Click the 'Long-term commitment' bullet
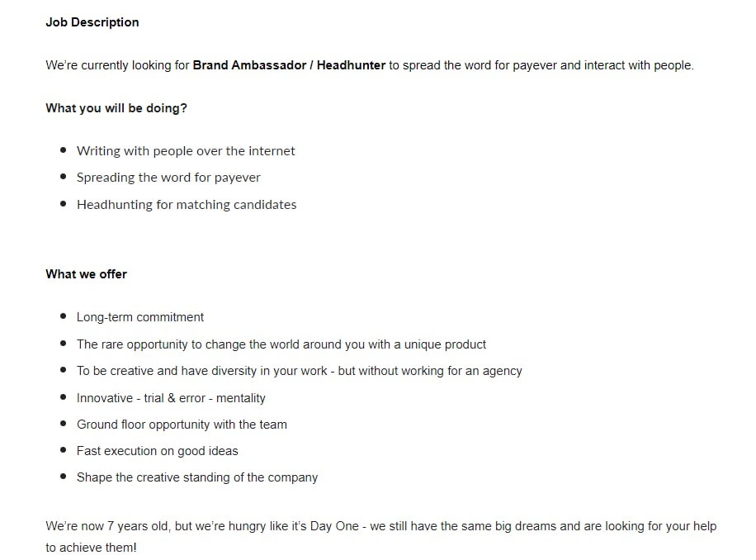756x560 pixels. 140,317
